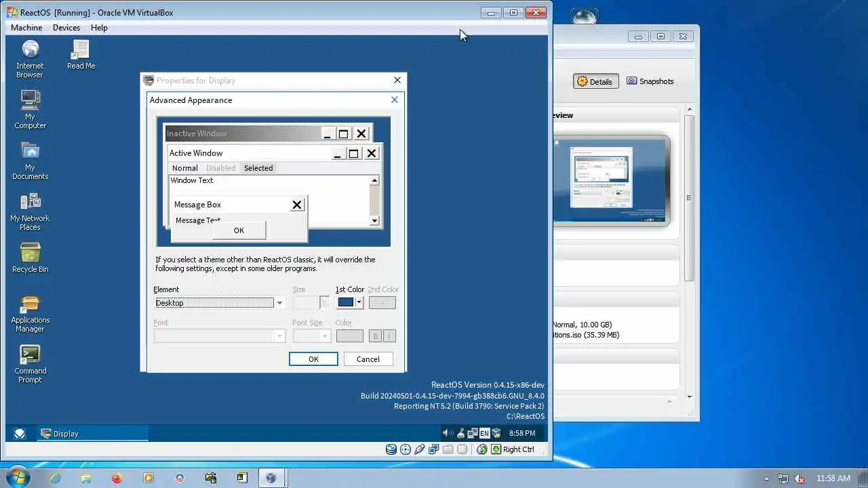868x488 pixels.
Task: Open Internet Explorer from Windows taskbar
Action: point(55,478)
